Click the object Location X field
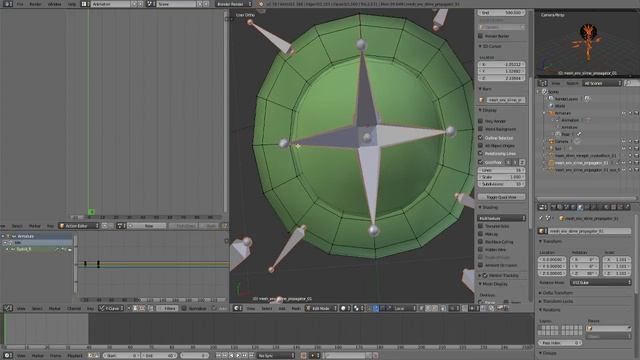 coord(552,260)
